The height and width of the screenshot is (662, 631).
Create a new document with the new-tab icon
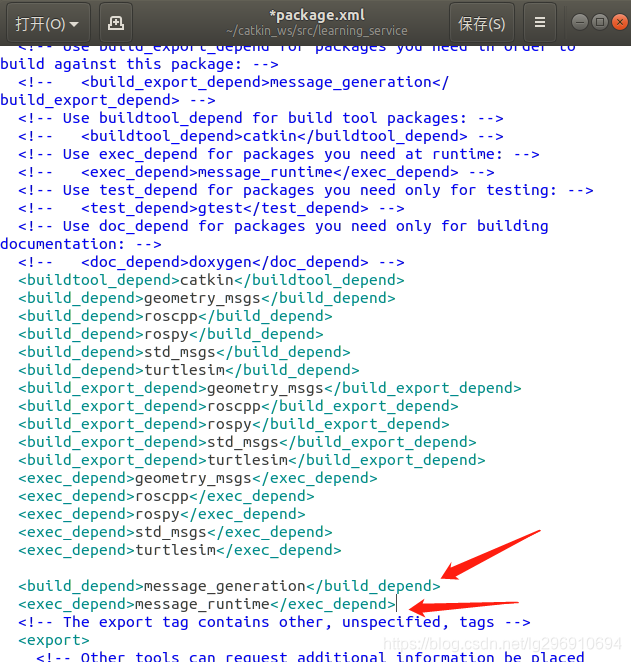(x=116, y=24)
